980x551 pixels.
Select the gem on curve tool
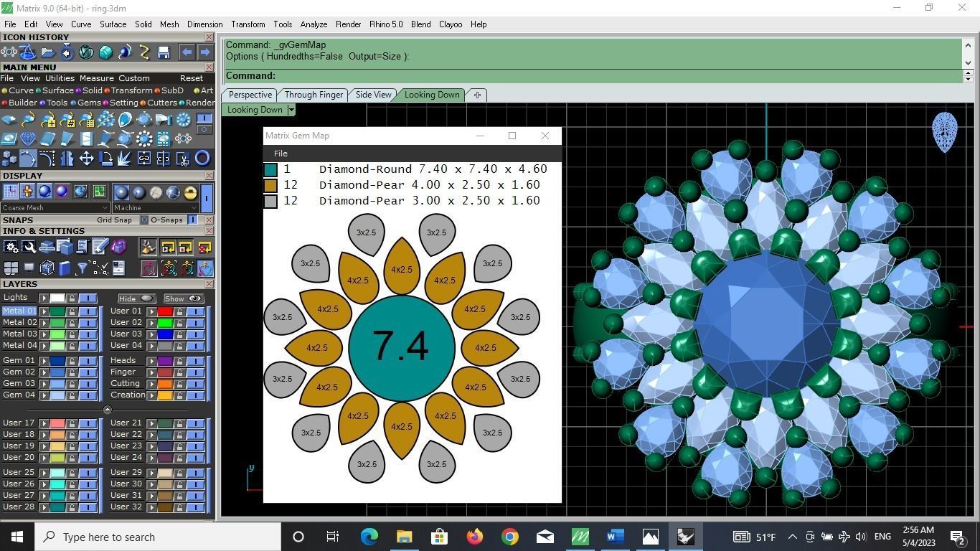pos(29,120)
